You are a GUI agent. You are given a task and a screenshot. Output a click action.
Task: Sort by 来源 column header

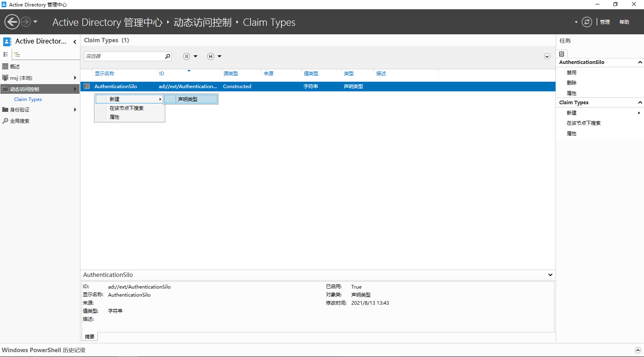[269, 74]
